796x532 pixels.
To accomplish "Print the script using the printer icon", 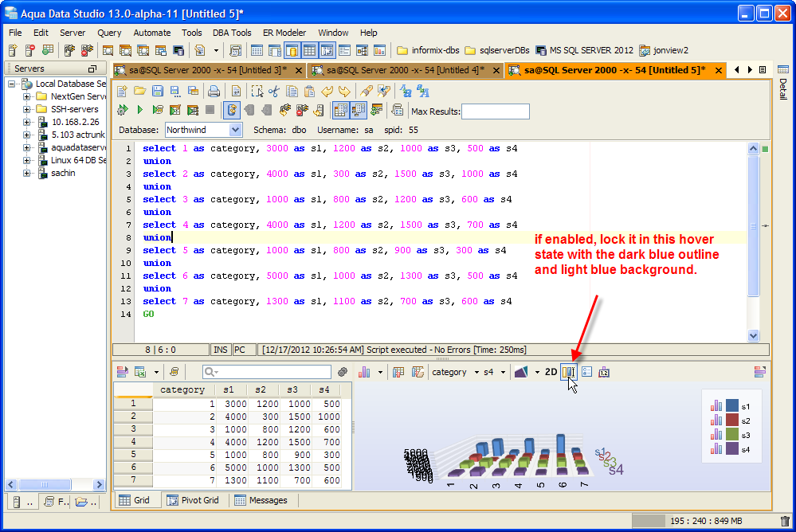I will pyautogui.click(x=214, y=92).
